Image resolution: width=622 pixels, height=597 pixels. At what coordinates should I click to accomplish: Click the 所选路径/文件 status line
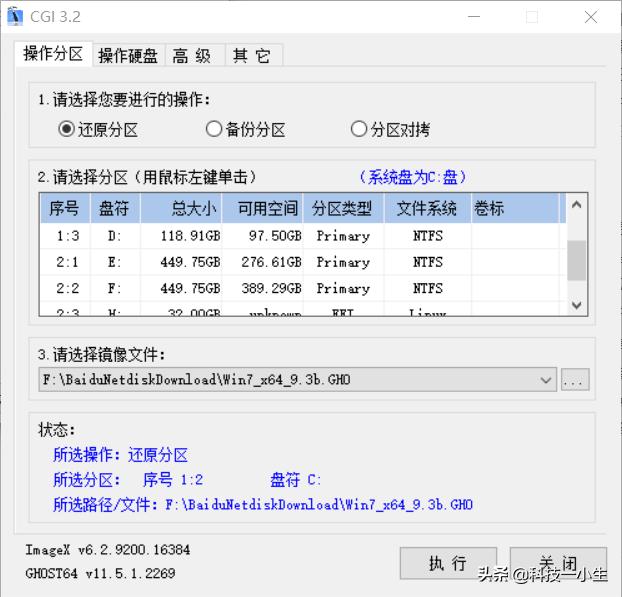[263, 505]
